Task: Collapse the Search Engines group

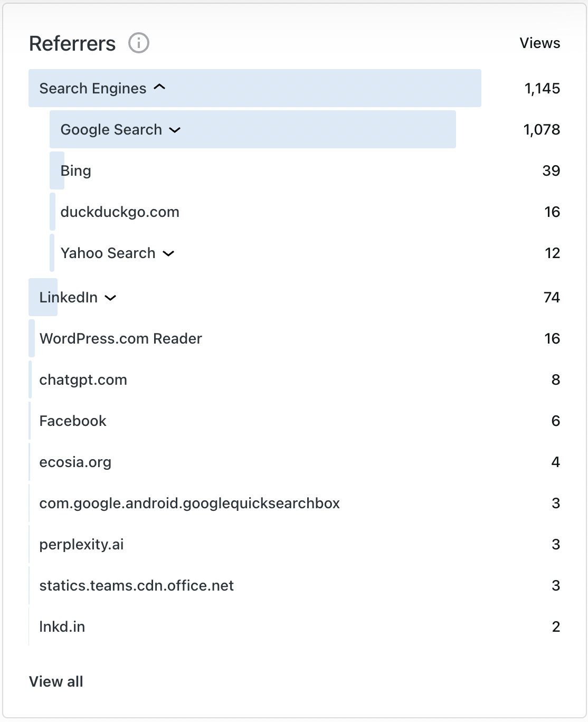Action: 159,88
